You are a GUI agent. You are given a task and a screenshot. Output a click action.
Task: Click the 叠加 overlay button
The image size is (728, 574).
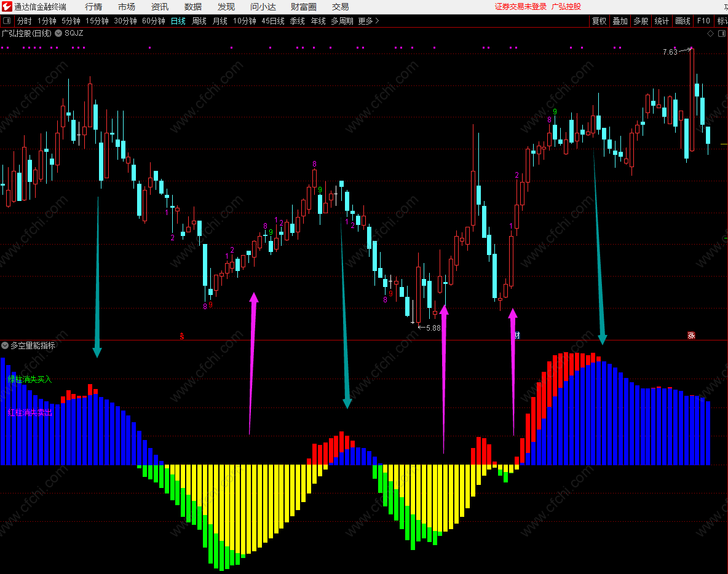point(620,21)
